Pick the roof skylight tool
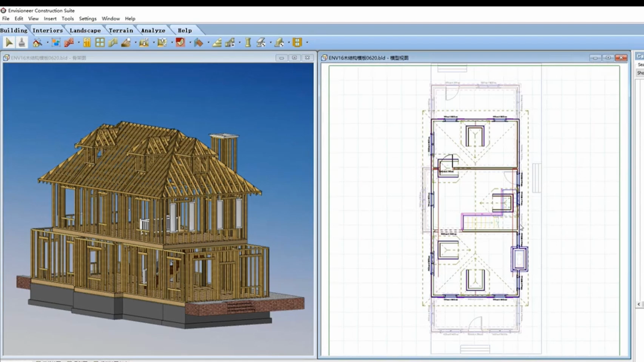The image size is (644, 362). pyautogui.click(x=198, y=42)
